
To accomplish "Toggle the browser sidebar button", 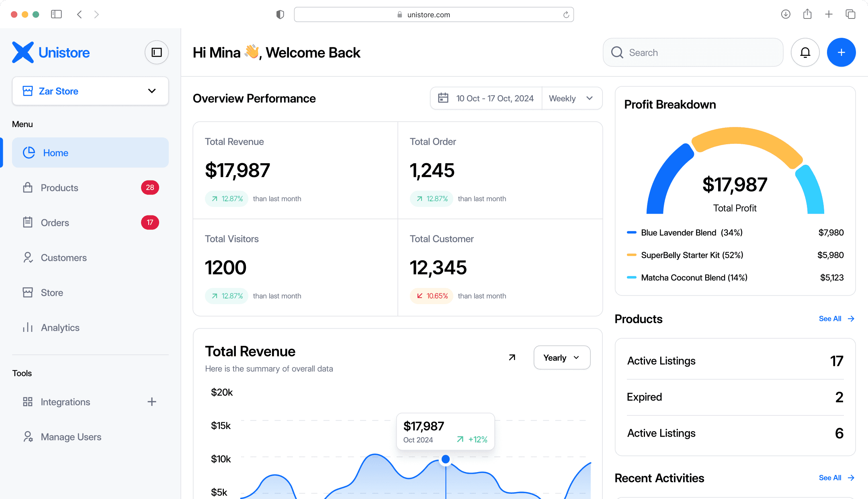I will (x=56, y=14).
